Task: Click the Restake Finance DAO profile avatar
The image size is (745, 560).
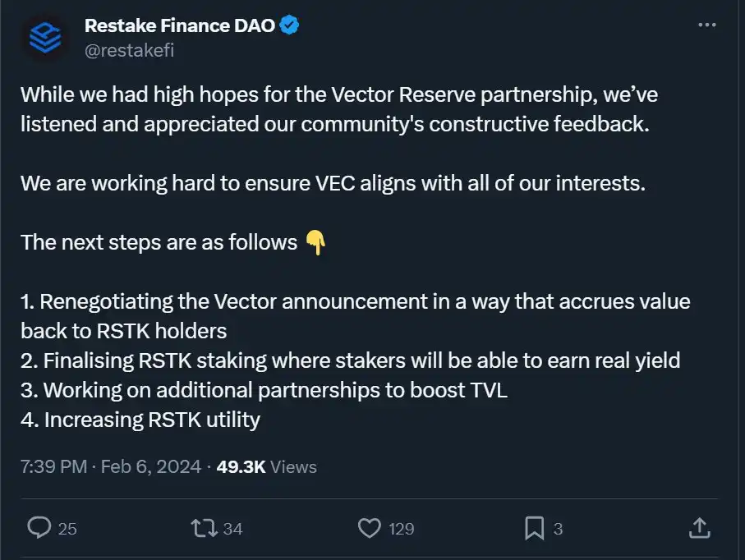Action: [45, 38]
